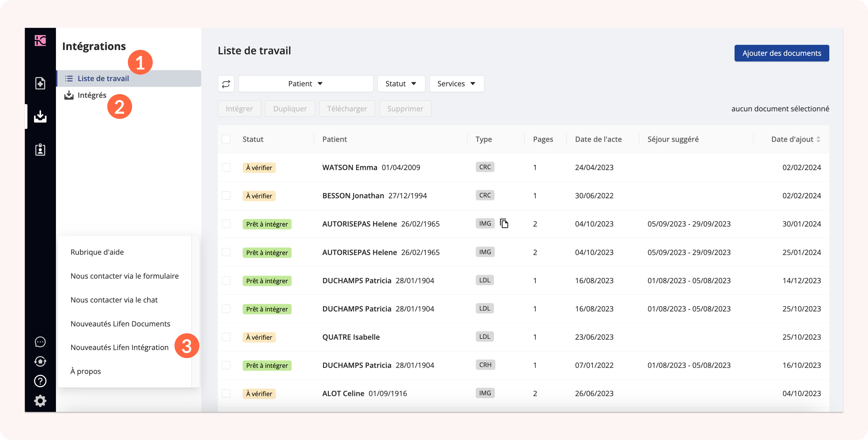Select Intégrés in sidebar
868x440 pixels.
(92, 95)
